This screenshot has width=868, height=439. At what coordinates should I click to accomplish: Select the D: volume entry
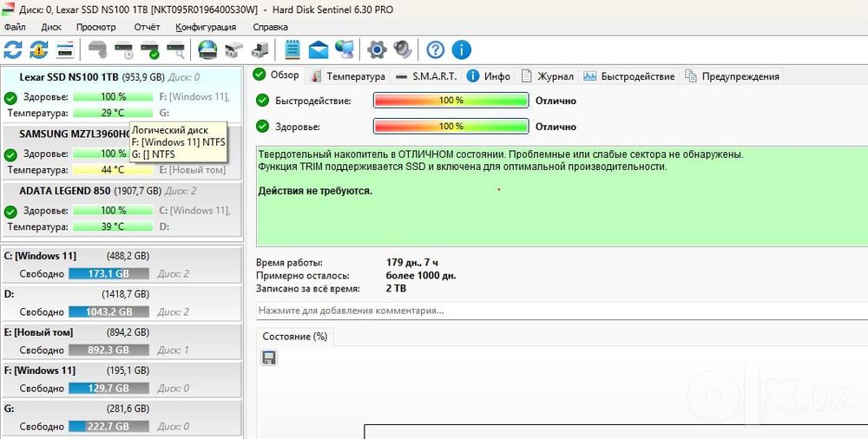point(122,303)
